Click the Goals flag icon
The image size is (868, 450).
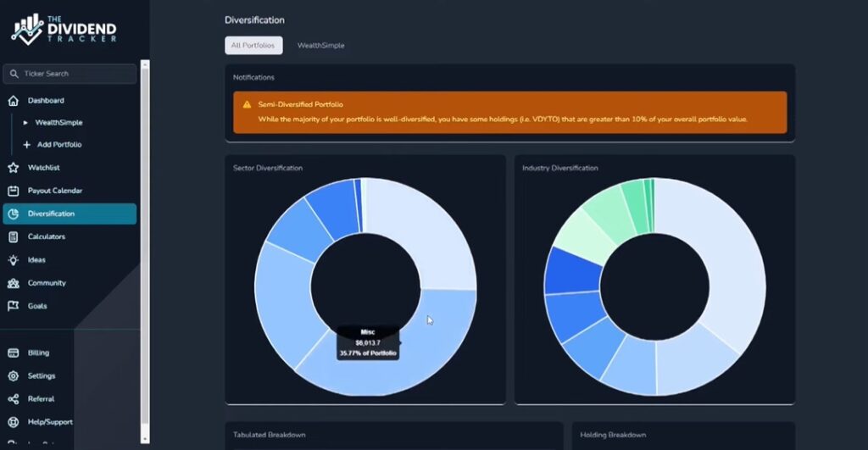click(13, 306)
